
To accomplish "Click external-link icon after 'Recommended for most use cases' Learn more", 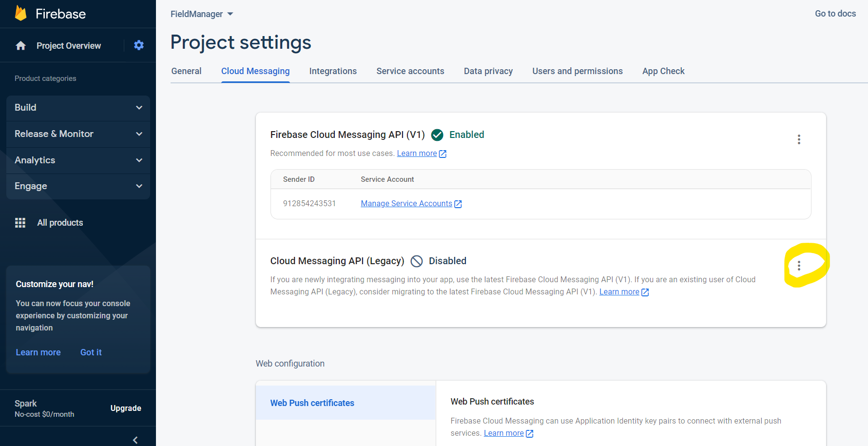I will (x=443, y=154).
